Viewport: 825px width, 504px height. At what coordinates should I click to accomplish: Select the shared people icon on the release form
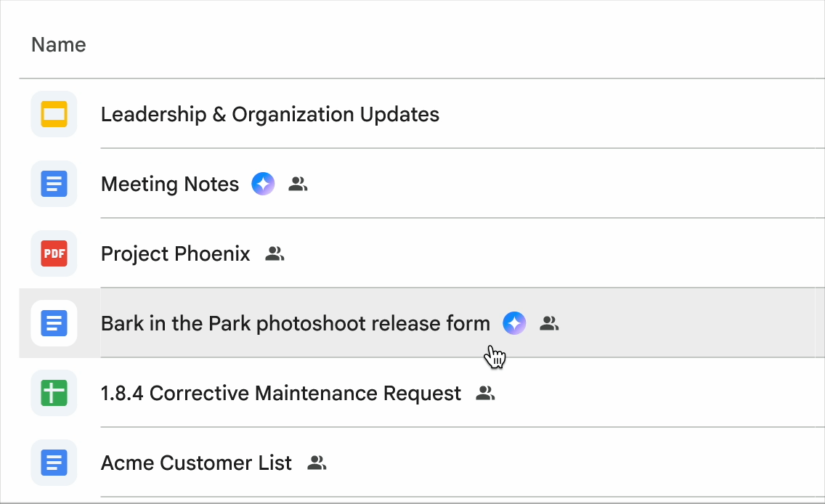point(549,323)
